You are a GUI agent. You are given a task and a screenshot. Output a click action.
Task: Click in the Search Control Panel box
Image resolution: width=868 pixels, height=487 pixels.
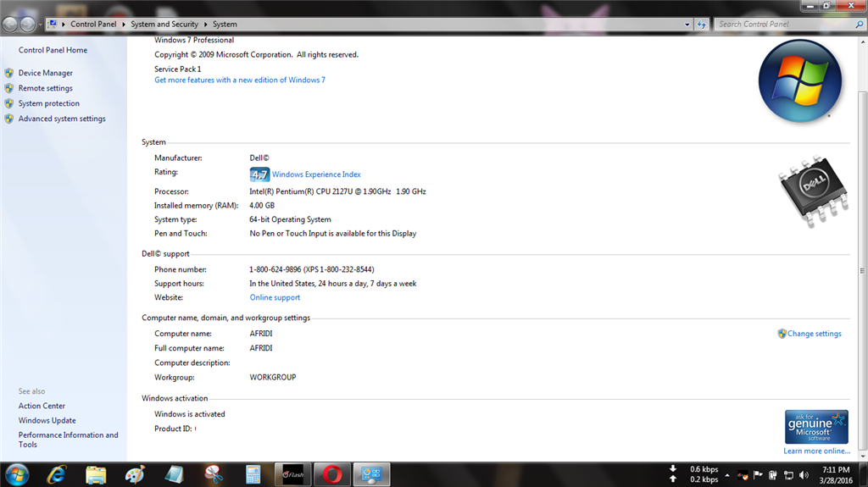click(x=780, y=24)
